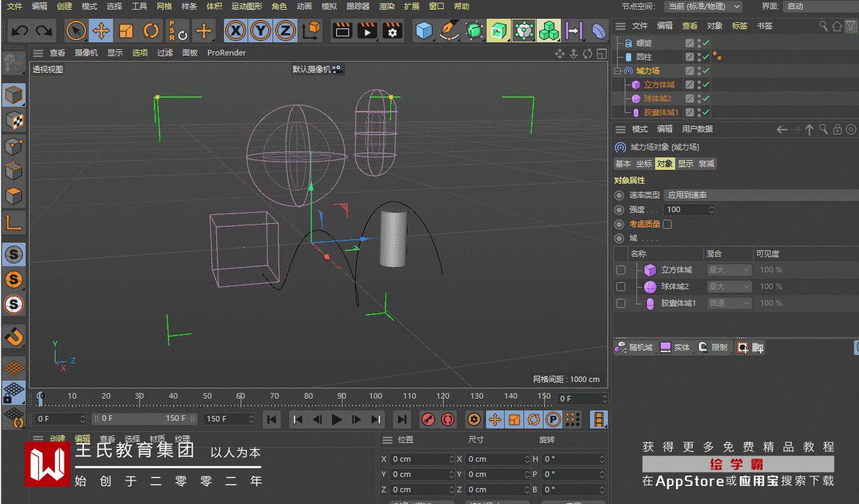Click the record active objects button
This screenshot has width=859, height=504.
(428, 419)
